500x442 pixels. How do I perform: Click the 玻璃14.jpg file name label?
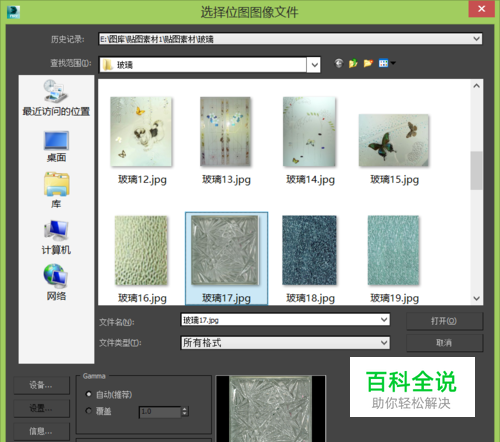pos(310,180)
